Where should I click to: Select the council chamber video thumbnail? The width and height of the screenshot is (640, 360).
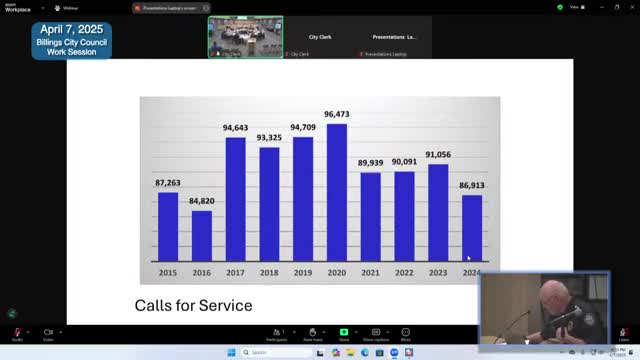245,37
